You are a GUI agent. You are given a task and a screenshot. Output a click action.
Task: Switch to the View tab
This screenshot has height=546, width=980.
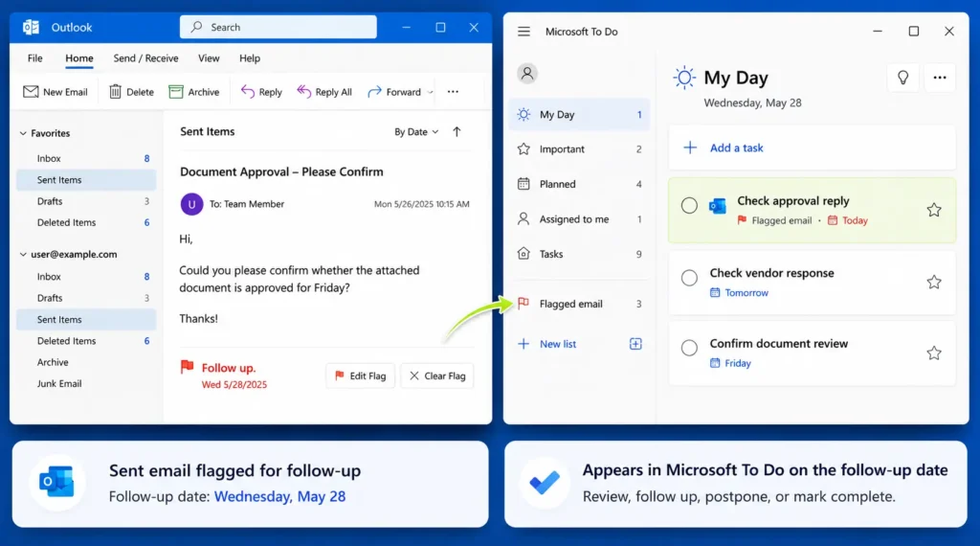(209, 58)
